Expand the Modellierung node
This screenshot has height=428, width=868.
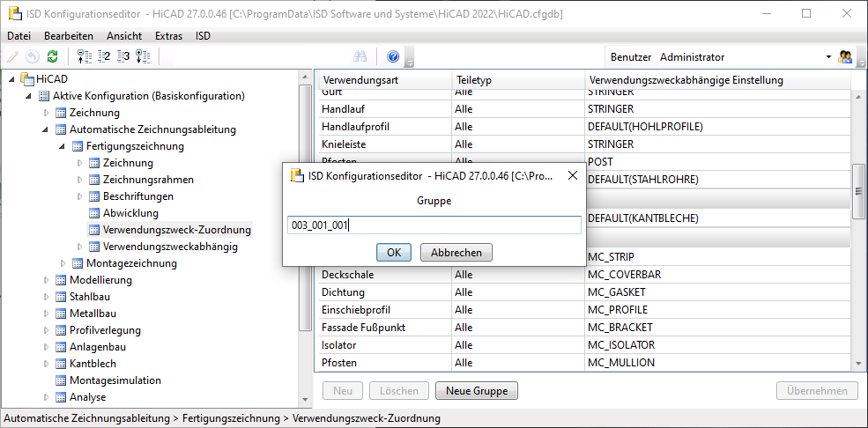46,280
